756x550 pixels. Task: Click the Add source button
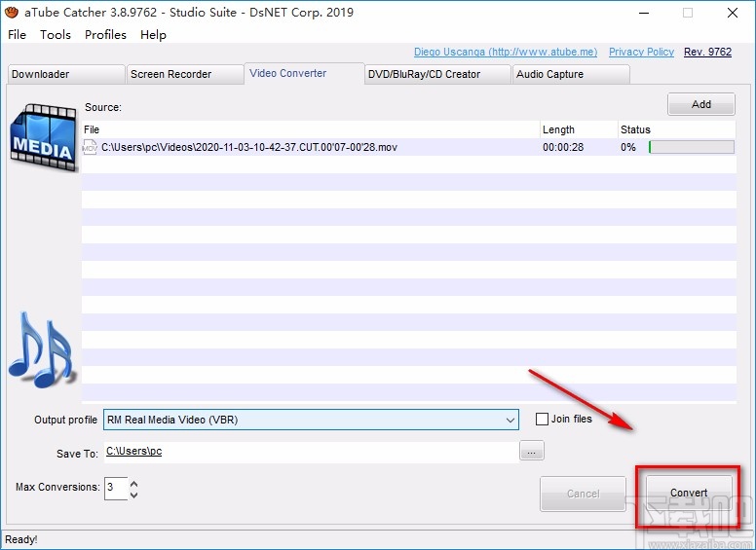[x=700, y=104]
